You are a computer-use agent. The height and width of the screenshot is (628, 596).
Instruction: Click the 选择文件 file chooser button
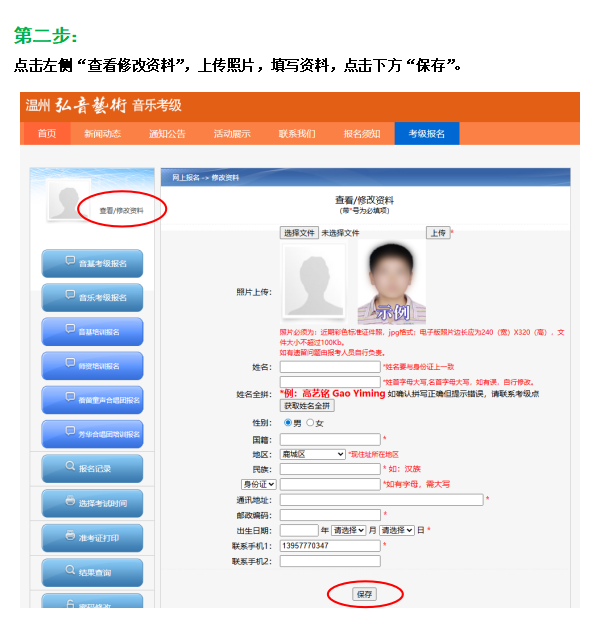pos(299,233)
